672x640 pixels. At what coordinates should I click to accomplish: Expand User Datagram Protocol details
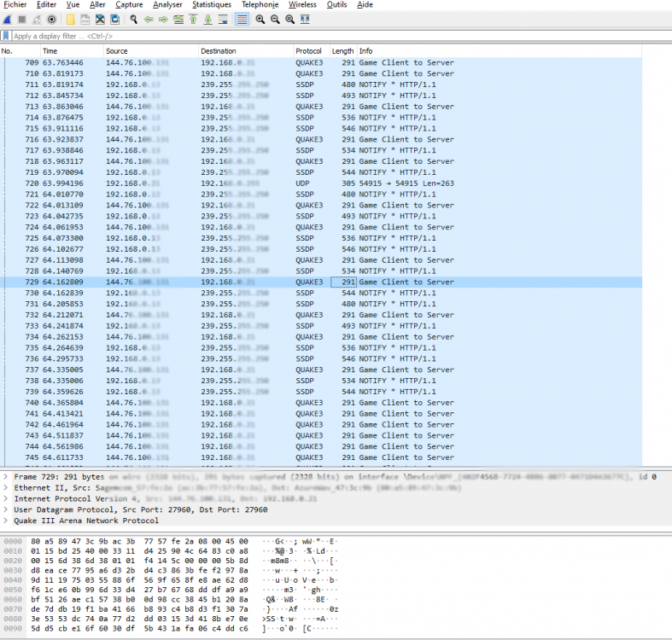[x=6, y=509]
